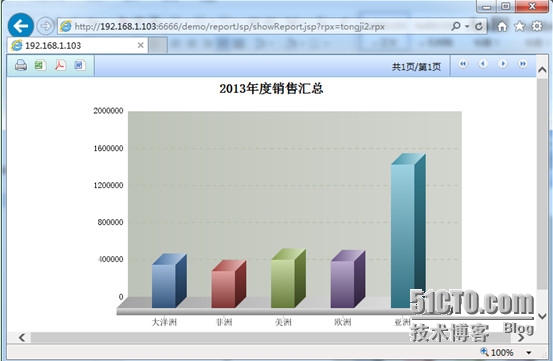The height and width of the screenshot is (361, 553).
Task: Close the 192.168.1.103 tab
Action: click(140, 45)
